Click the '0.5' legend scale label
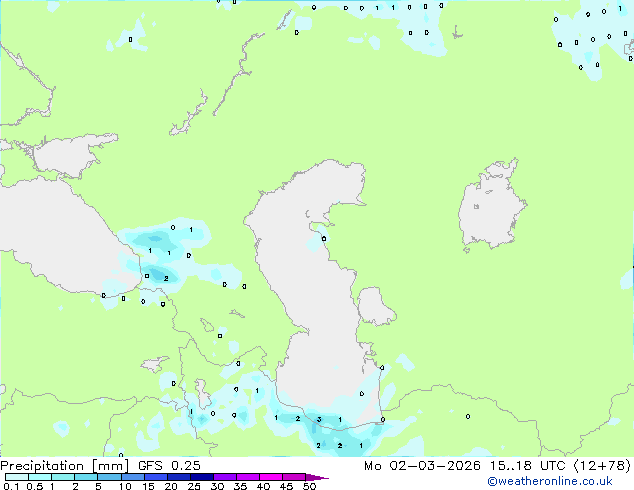This screenshot has width=634, height=490. tap(35, 486)
